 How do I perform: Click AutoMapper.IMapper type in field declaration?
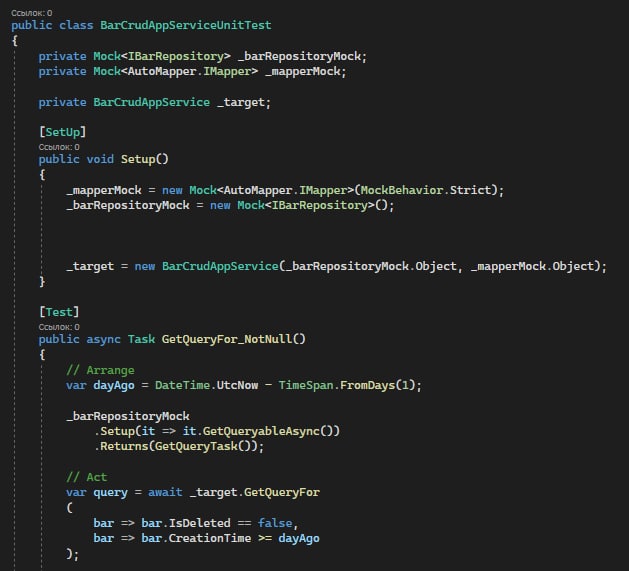(189, 71)
